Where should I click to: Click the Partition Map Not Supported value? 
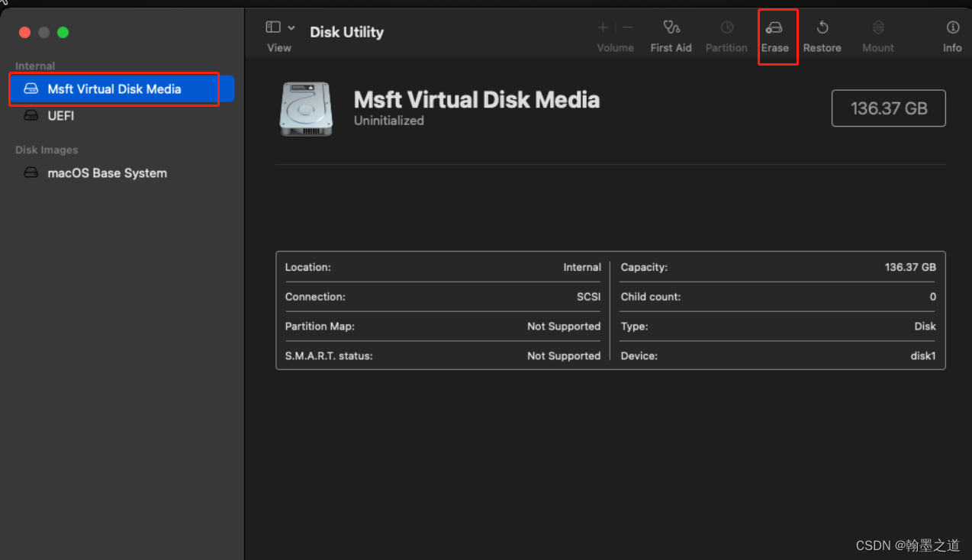pos(564,327)
